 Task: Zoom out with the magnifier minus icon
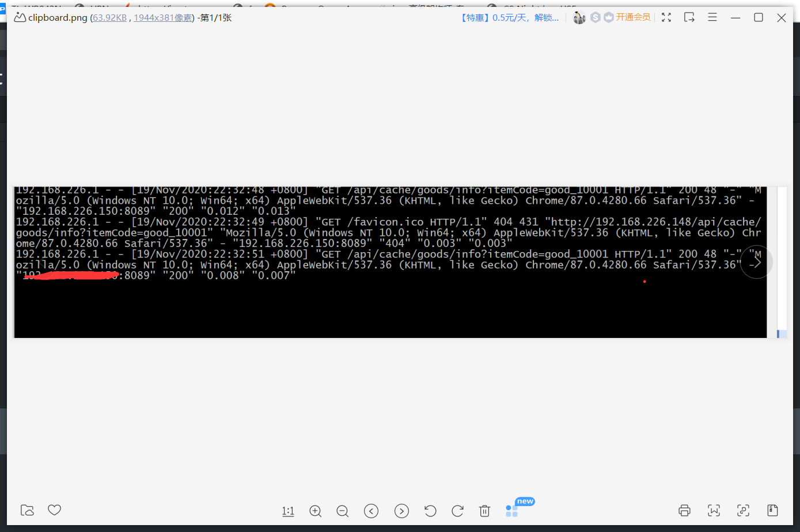(x=343, y=511)
